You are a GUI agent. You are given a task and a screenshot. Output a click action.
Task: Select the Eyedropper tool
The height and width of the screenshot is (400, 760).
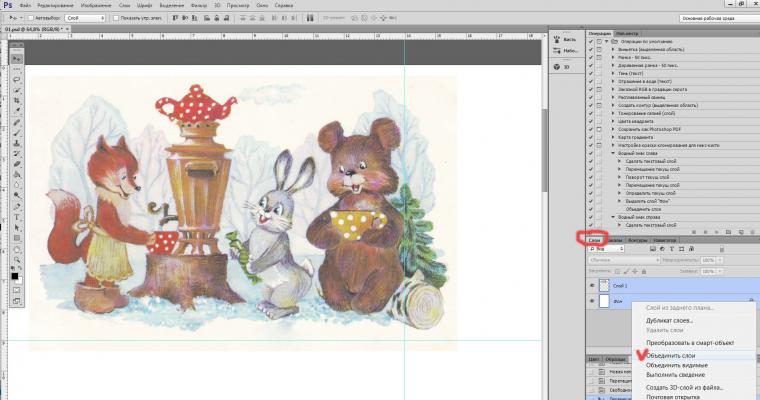click(x=17, y=111)
